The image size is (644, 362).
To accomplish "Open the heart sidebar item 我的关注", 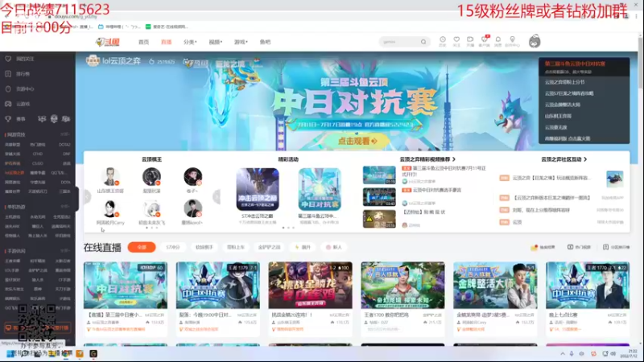I will (x=19, y=59).
